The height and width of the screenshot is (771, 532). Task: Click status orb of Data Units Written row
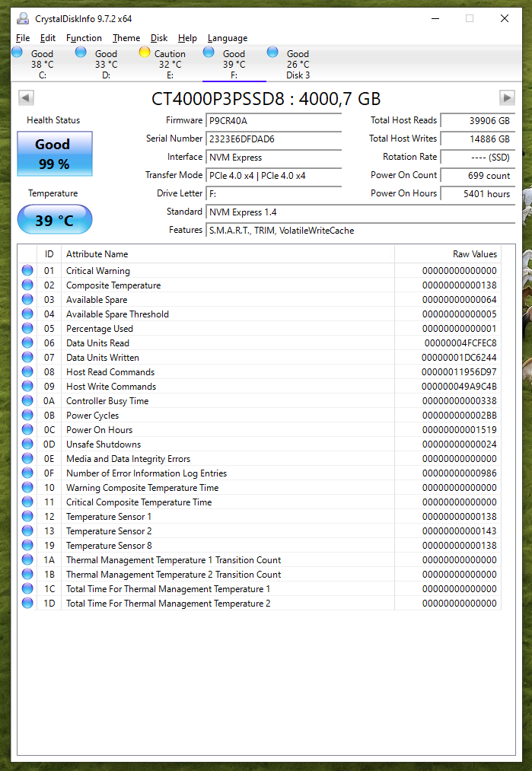[27, 357]
